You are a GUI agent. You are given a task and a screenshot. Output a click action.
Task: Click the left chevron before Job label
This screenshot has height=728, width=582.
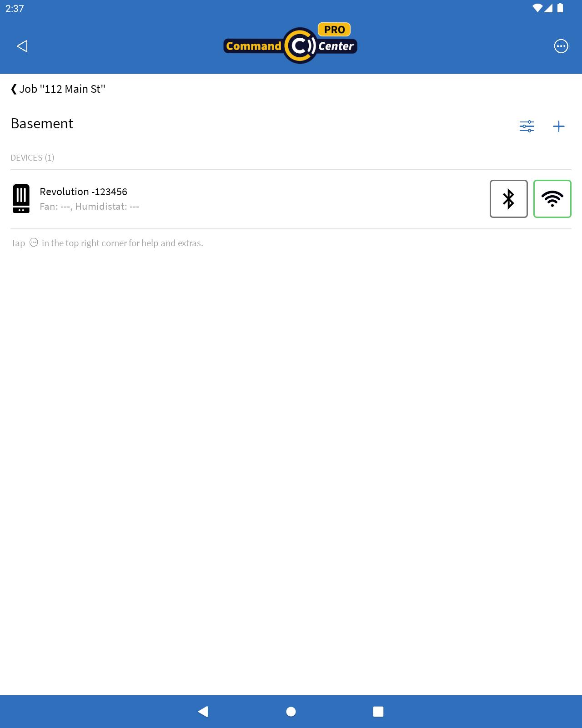point(14,89)
